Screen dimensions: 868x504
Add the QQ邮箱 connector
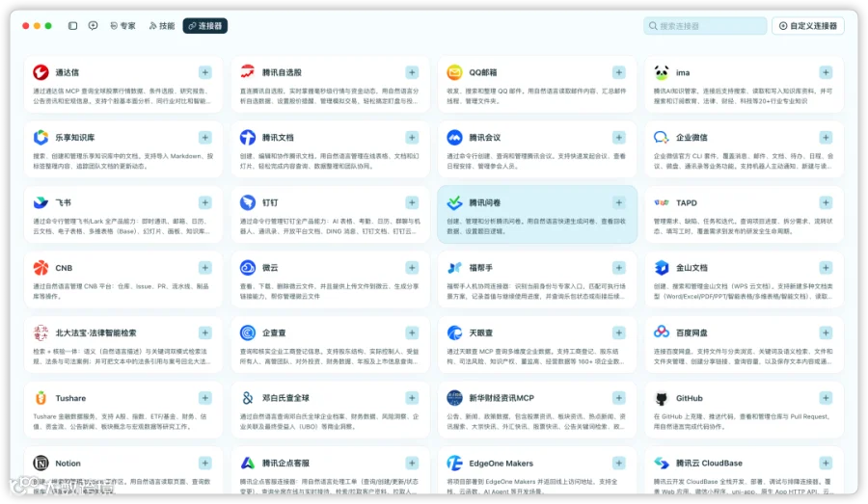click(619, 72)
